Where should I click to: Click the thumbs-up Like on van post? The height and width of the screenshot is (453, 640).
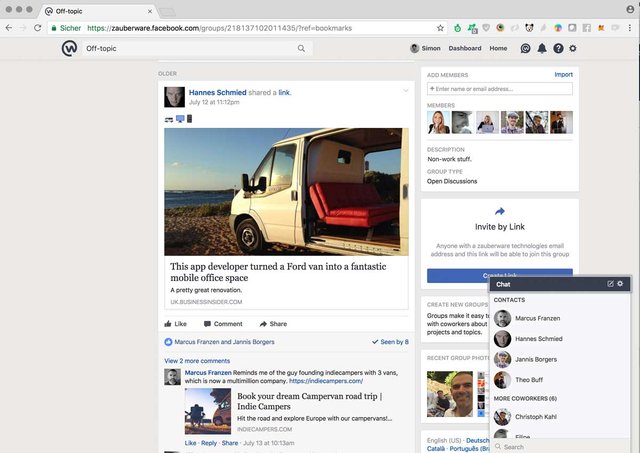point(176,324)
